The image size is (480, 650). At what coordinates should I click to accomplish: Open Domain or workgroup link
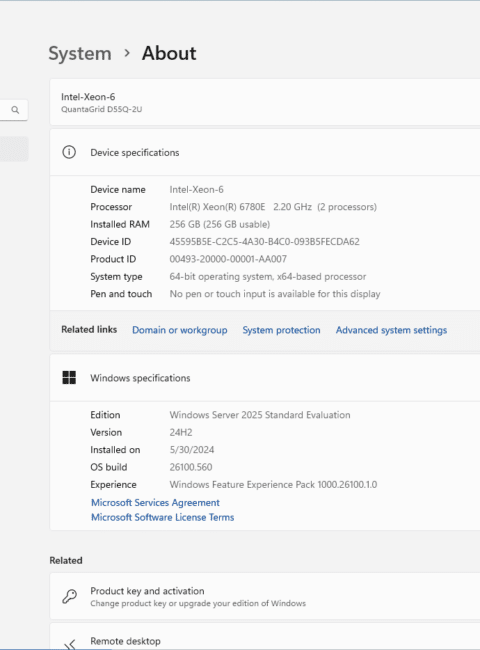tap(179, 330)
